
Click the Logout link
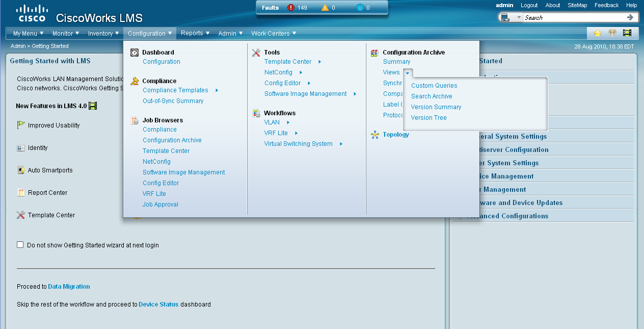click(529, 5)
